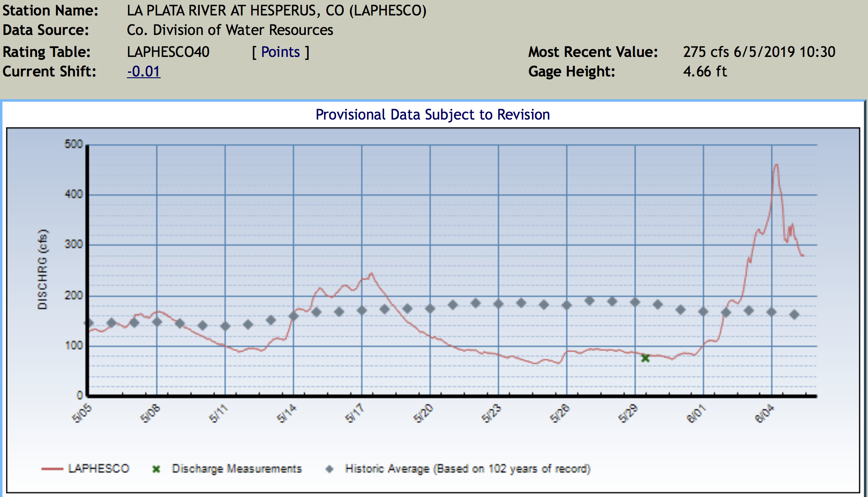Viewport: 868px width, 497px height.
Task: Click the green X discharge measurement marker
Action: pyautogui.click(x=645, y=358)
